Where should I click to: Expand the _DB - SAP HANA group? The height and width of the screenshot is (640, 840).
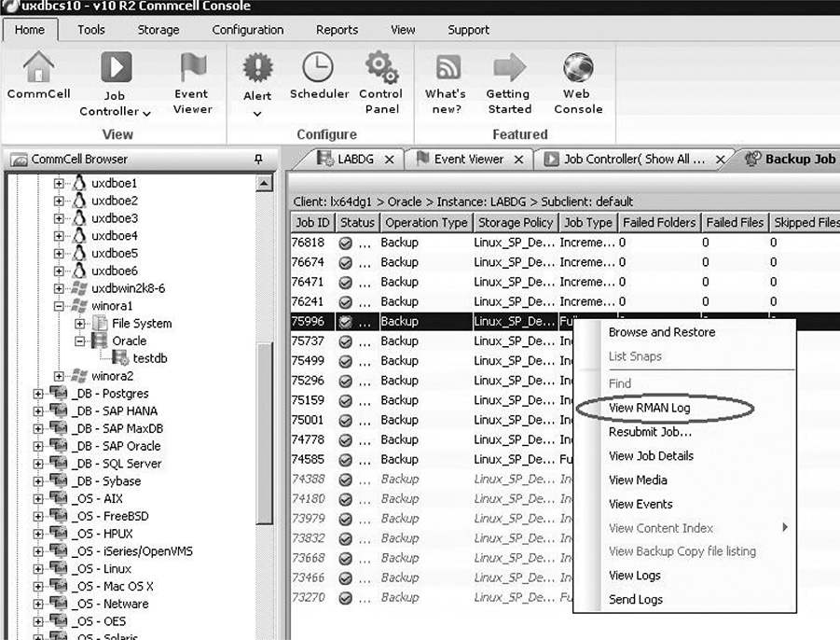[x=38, y=411]
